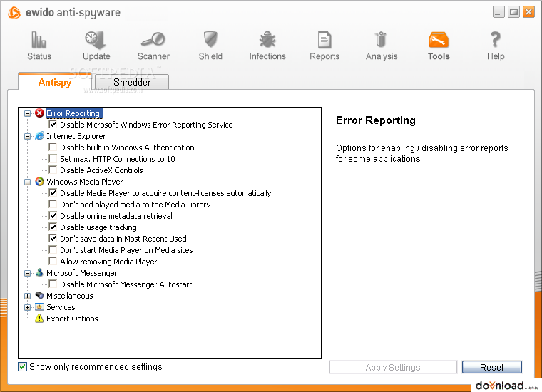This screenshot has height=392, width=542.
Task: Close the ewido anti-spyware window
Action: [528, 12]
